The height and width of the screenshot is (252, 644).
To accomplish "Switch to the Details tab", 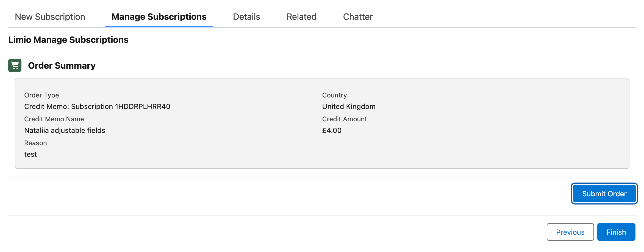I will pyautogui.click(x=246, y=17).
